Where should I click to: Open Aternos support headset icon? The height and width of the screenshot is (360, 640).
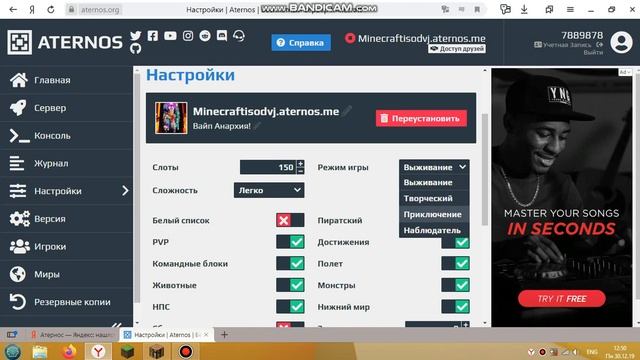click(x=239, y=36)
